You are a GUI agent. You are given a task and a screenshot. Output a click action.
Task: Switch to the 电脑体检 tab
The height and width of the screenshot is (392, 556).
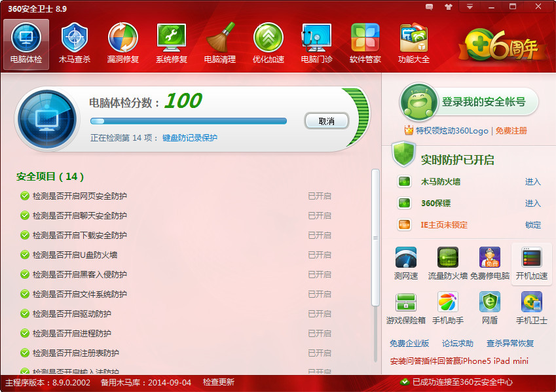pyautogui.click(x=26, y=43)
